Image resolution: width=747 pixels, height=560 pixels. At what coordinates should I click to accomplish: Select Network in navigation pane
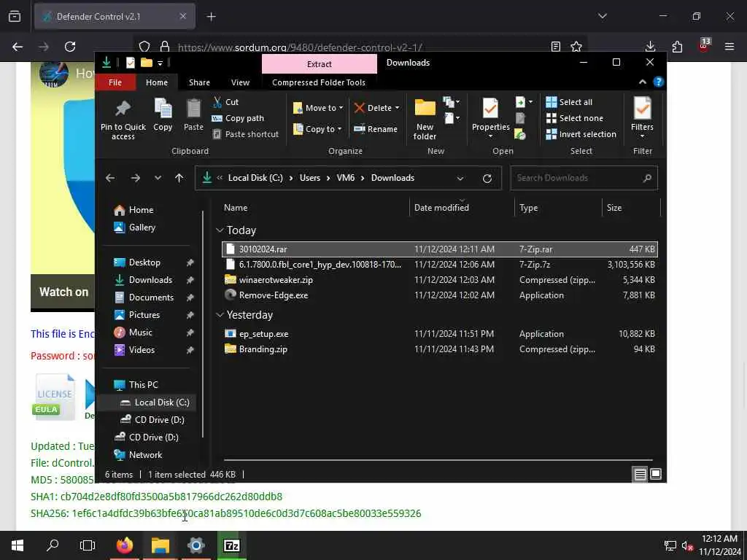click(x=145, y=455)
